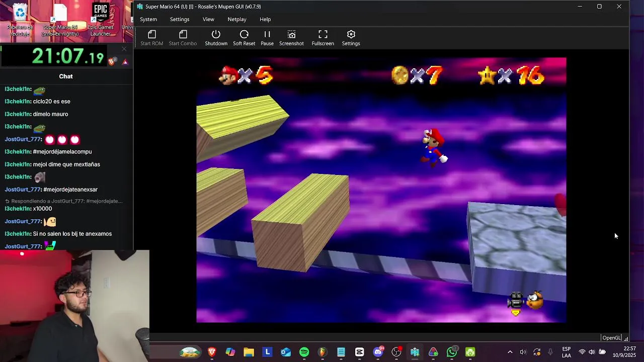Viewport: 644px width, 362px height.
Task: Open the System menu
Action: click(148, 19)
